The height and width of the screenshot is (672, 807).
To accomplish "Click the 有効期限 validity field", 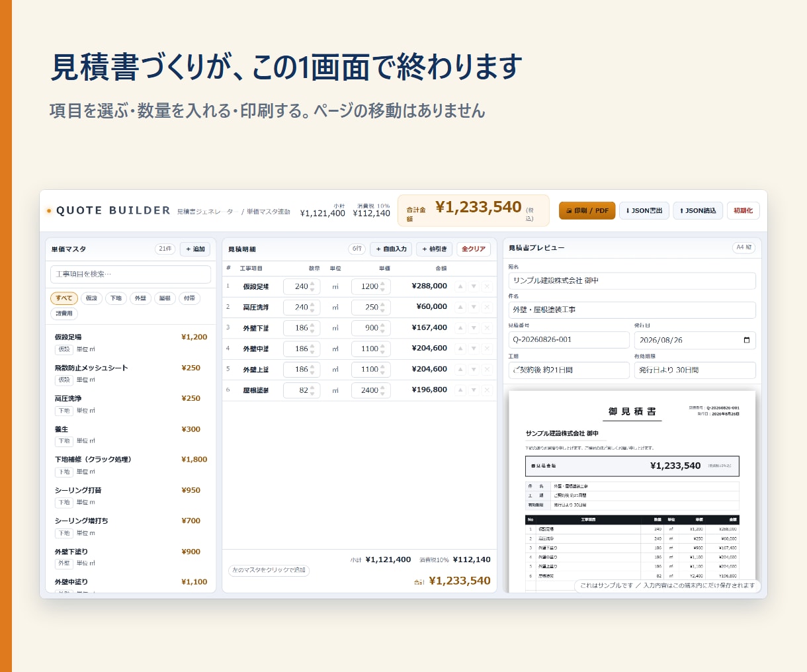I will (x=695, y=370).
